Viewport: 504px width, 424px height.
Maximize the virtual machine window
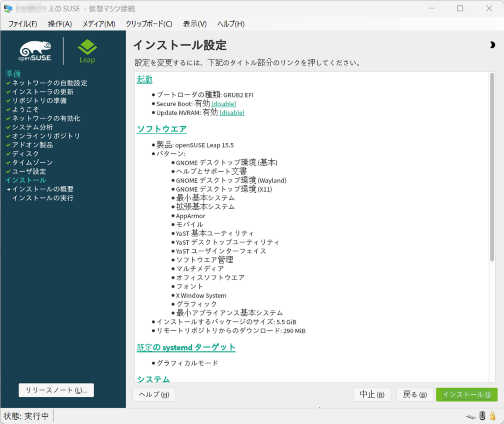click(460, 8)
